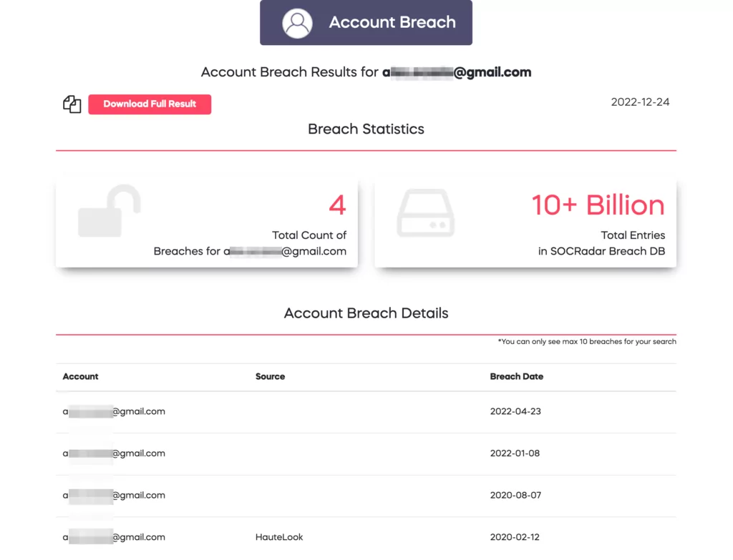Click account email in 2022-04-23 row
The width and height of the screenshot is (733, 560).
(x=114, y=411)
